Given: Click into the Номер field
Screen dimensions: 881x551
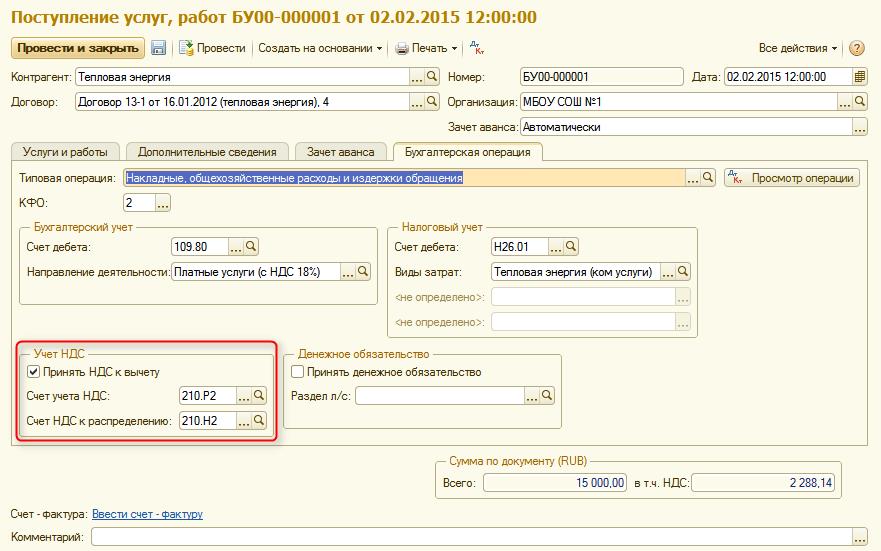Looking at the screenshot, I should point(602,77).
